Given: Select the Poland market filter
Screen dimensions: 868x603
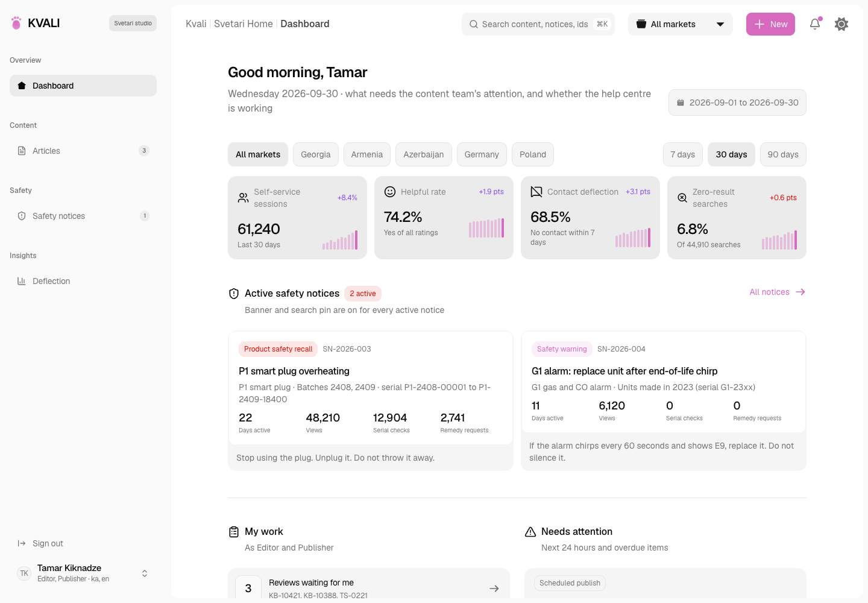Looking at the screenshot, I should pyautogui.click(x=533, y=154).
